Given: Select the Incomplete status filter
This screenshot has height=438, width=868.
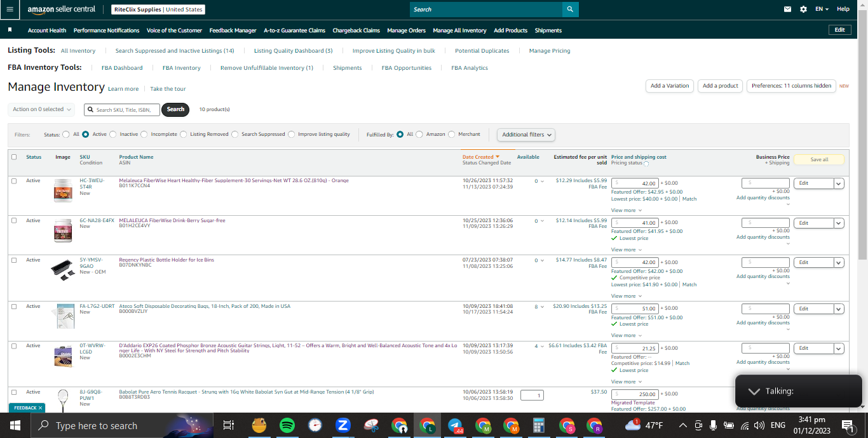Looking at the screenshot, I should 144,134.
